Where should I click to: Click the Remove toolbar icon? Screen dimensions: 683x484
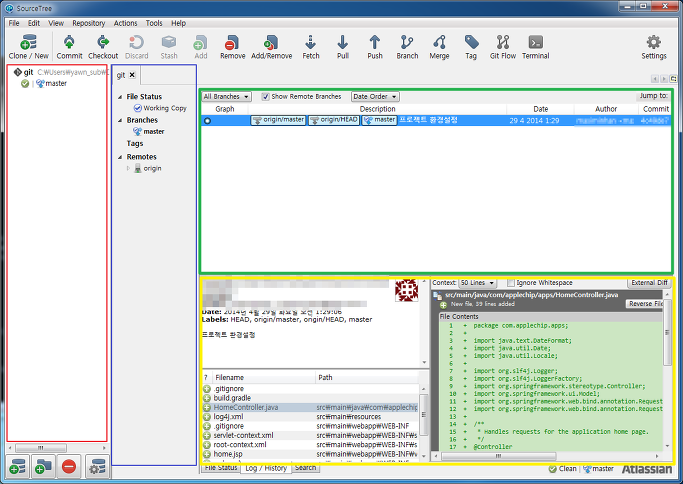232,47
